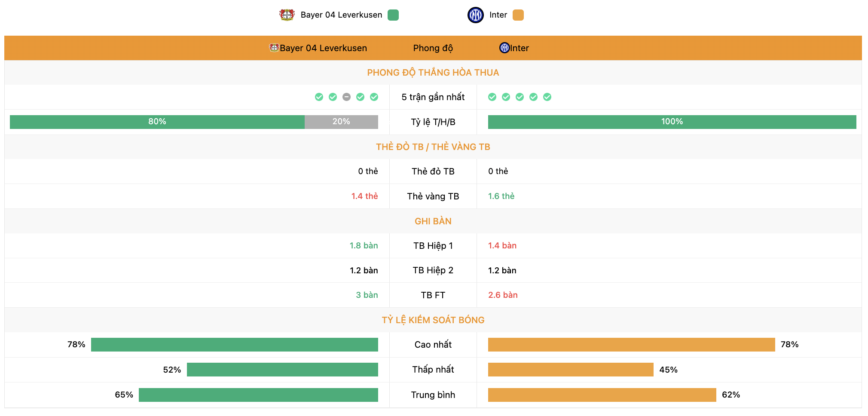Click 'TỶ LỆ KIỂM SOÁT BÓNG' section heading

pyautogui.click(x=433, y=320)
